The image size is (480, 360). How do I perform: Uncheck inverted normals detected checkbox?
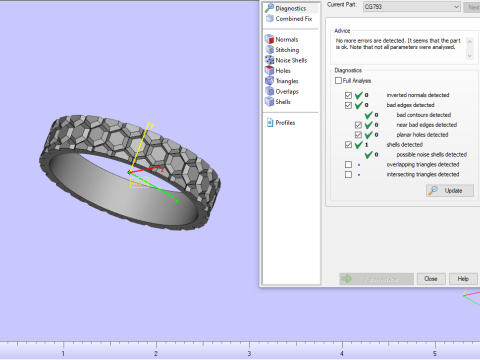(348, 95)
